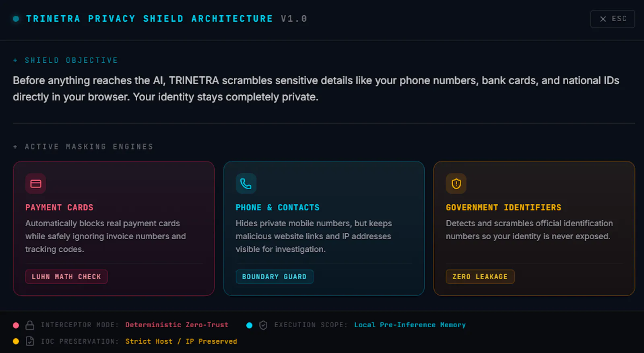Click the Deterministic Zero-Trust value
This screenshot has width=644, height=353.
pyautogui.click(x=177, y=325)
